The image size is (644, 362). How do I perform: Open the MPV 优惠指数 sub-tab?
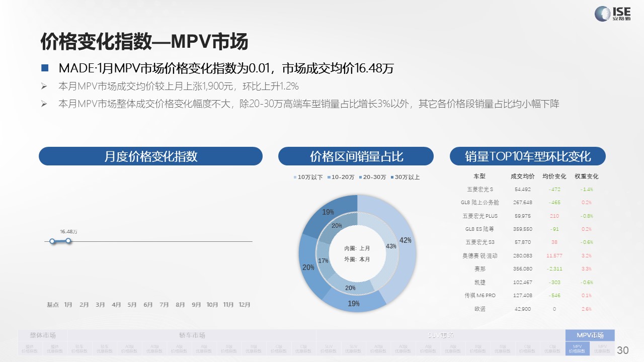[602, 348]
